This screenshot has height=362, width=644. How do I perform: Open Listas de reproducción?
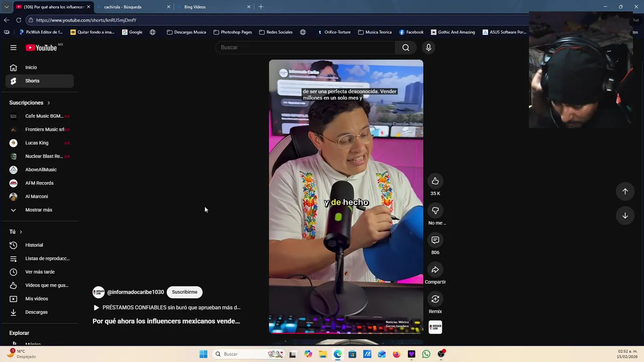click(x=39, y=258)
